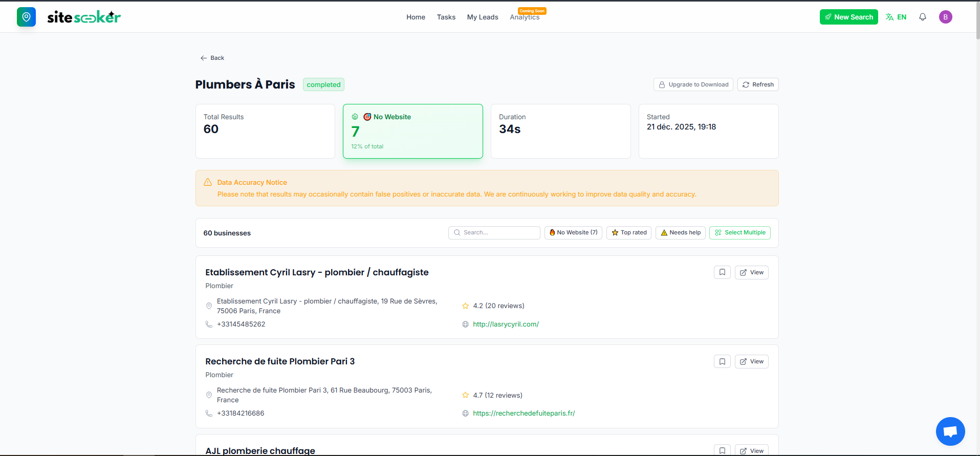980x456 pixels.
Task: Toggle the Top rated filter
Action: (x=629, y=232)
